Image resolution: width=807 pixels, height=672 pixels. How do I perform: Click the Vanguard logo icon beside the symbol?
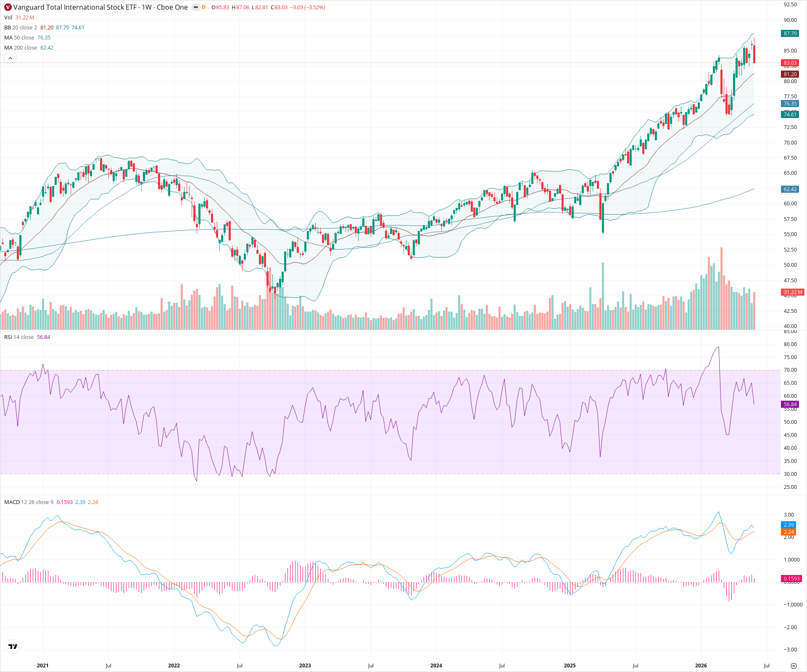click(x=8, y=7)
